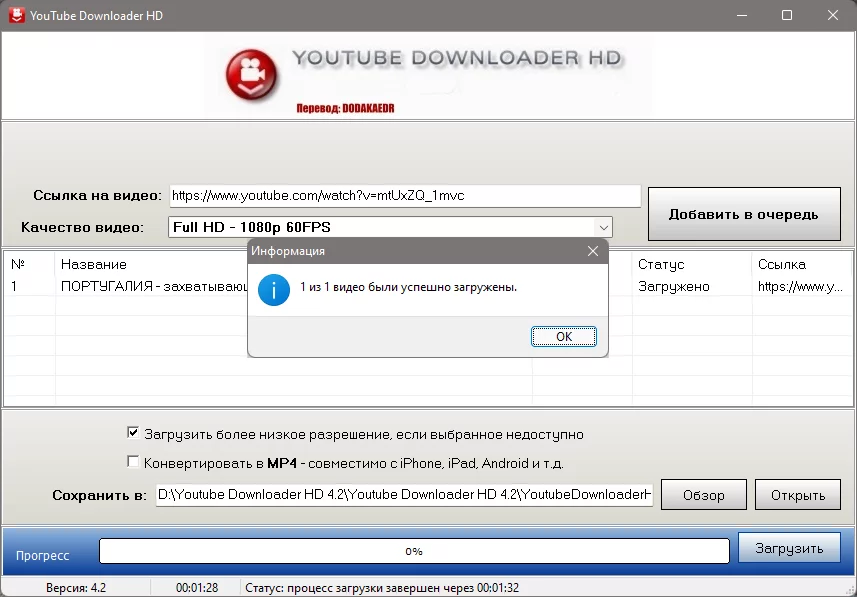Click the row number 1 cell in the queue
The width and height of the screenshot is (857, 597).
point(14,286)
